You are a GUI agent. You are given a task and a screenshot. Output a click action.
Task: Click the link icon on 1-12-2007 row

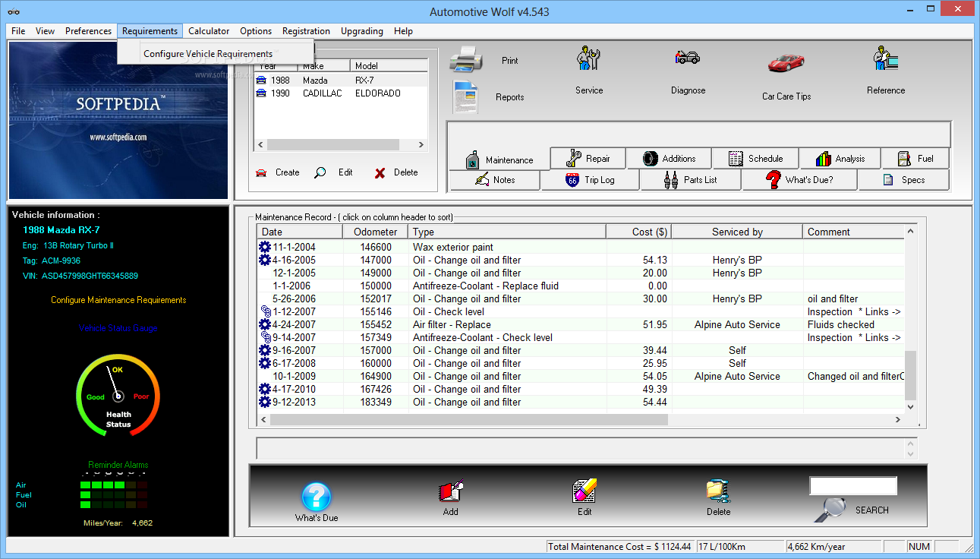(265, 311)
